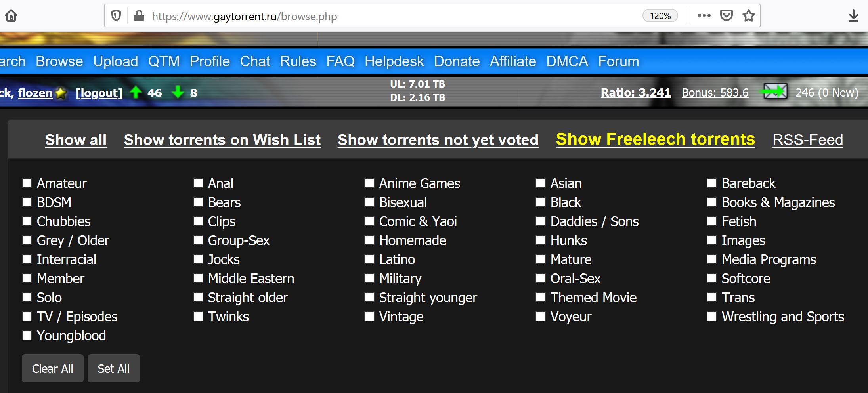The image size is (868, 393).
Task: Go to the Forum menu item
Action: click(618, 61)
